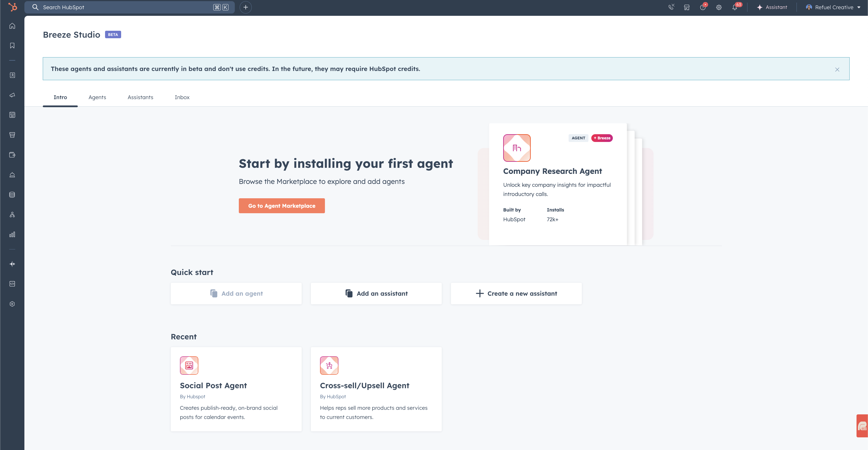Screen dimensions: 868x450
Task: Open the settings gear icon
Action: point(719,7)
